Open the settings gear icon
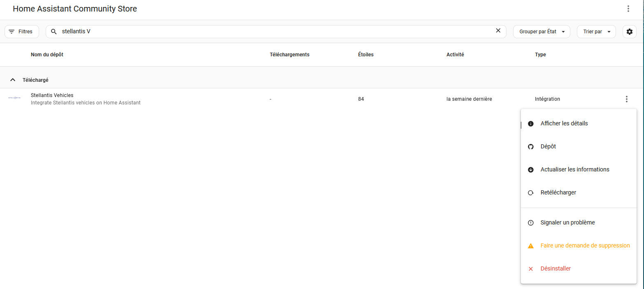Viewport: 644px width, 289px height. [x=630, y=32]
